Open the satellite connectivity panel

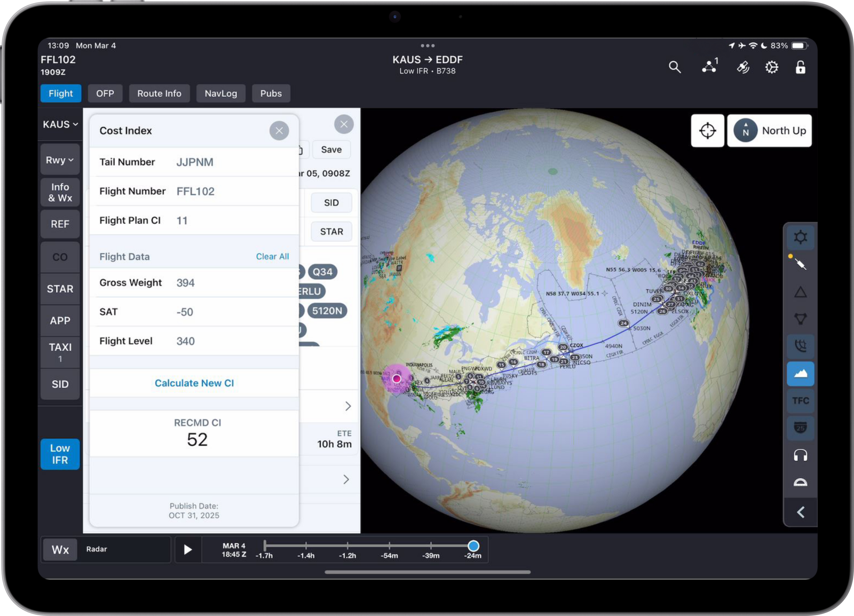pos(742,67)
